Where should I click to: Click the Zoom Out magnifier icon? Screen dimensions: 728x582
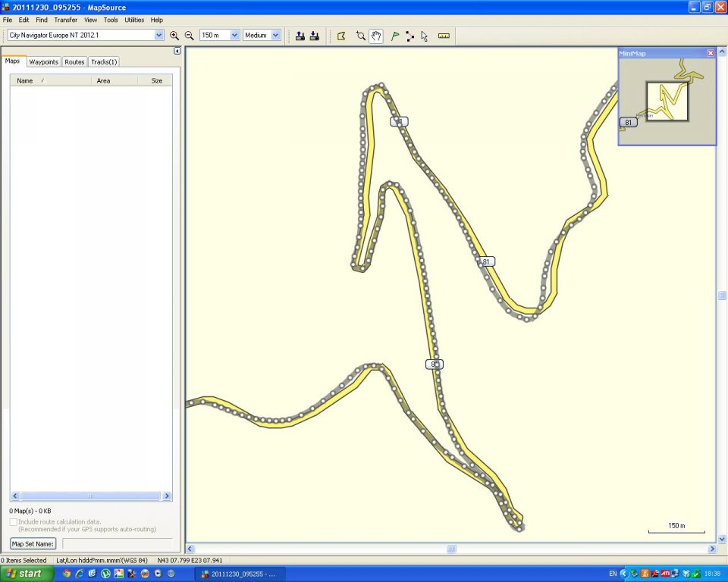[189, 36]
